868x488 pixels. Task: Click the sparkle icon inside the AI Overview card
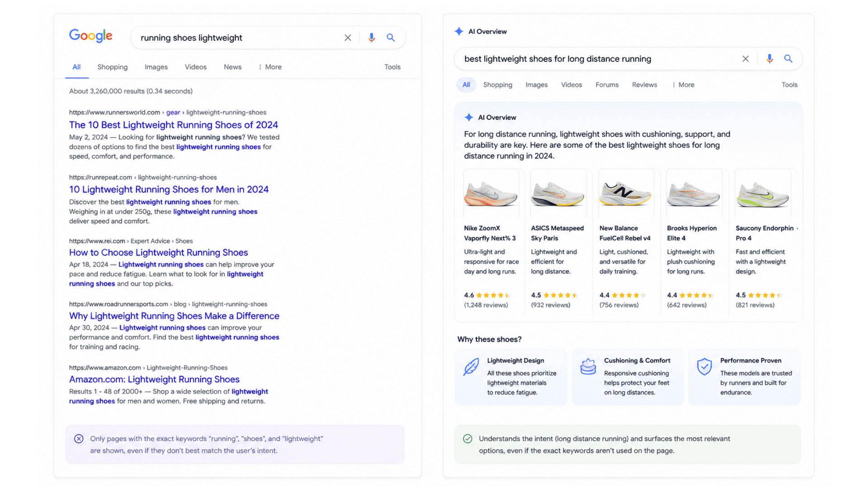point(469,117)
